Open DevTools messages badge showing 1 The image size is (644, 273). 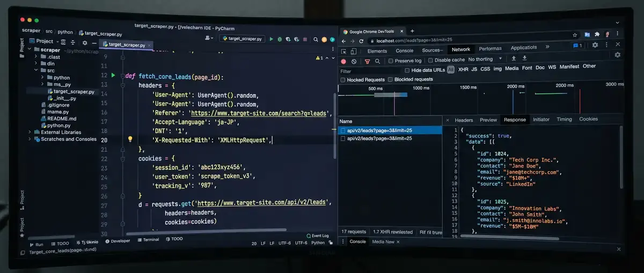[x=577, y=46]
